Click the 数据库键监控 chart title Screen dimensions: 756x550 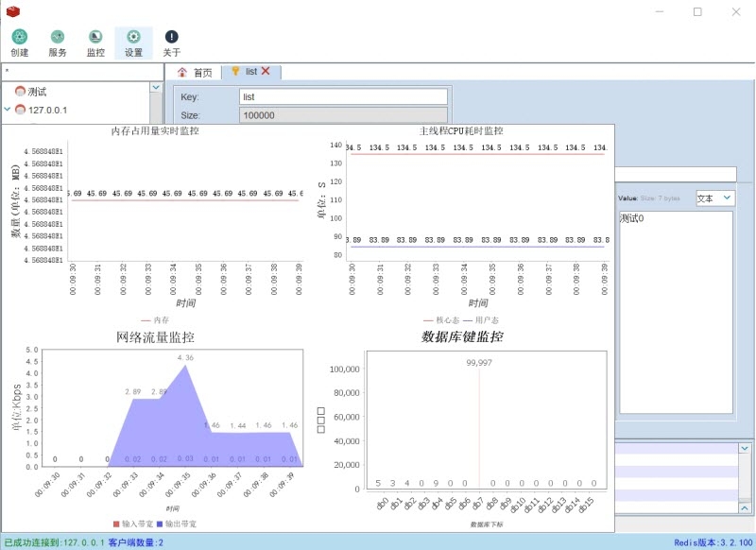tap(462, 336)
